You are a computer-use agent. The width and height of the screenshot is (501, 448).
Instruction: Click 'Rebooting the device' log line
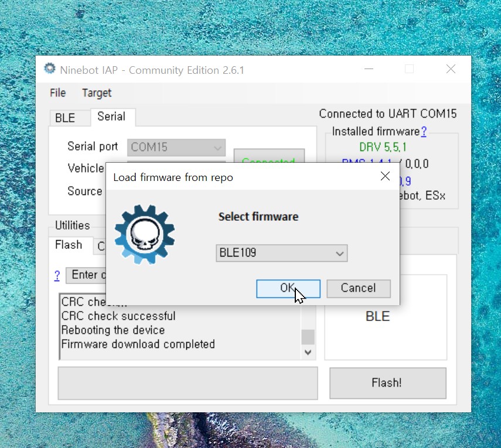click(113, 330)
